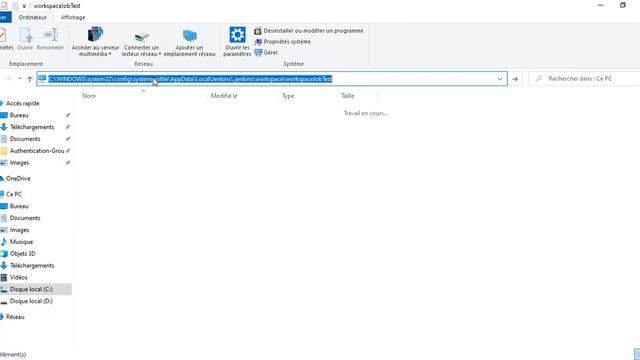Click the Gérer command
The height and width of the screenshot is (360, 640).
[266, 53]
